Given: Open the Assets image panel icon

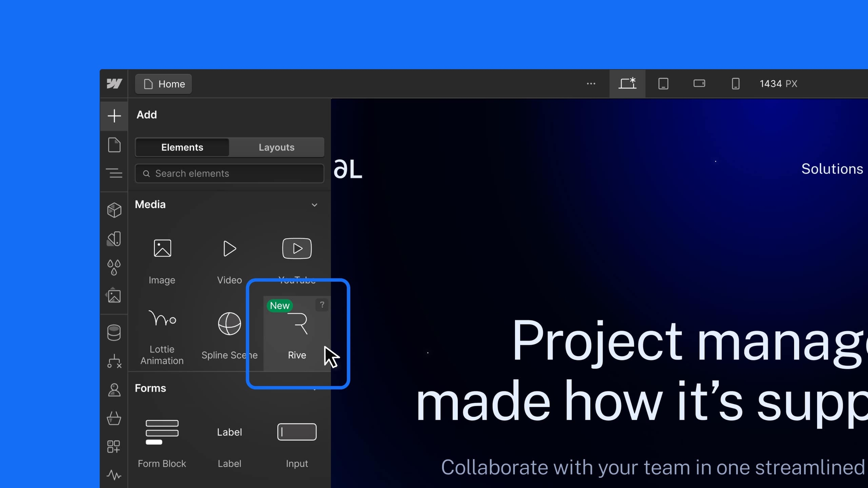Looking at the screenshot, I should point(114,296).
